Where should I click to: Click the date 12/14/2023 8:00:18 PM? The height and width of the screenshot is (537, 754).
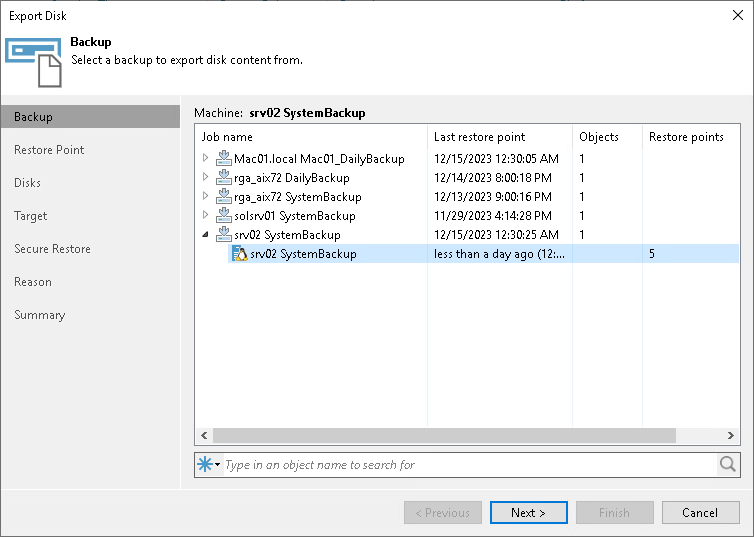tap(493, 177)
